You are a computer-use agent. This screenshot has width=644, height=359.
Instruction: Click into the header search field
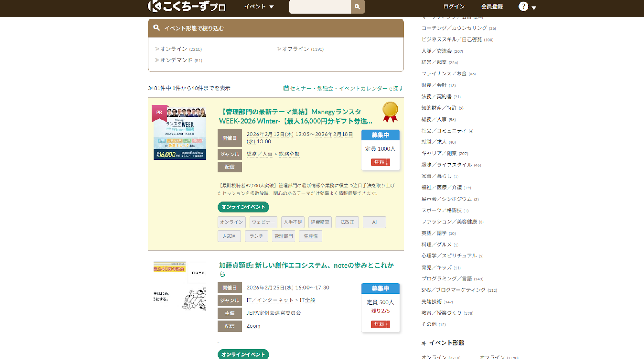point(320,7)
